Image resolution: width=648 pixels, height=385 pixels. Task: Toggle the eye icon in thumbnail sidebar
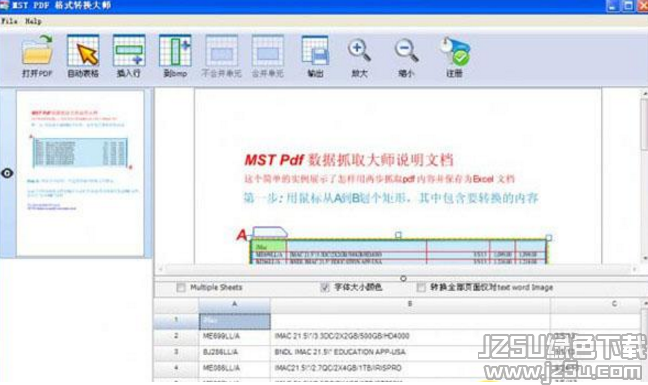pyautogui.click(x=7, y=173)
